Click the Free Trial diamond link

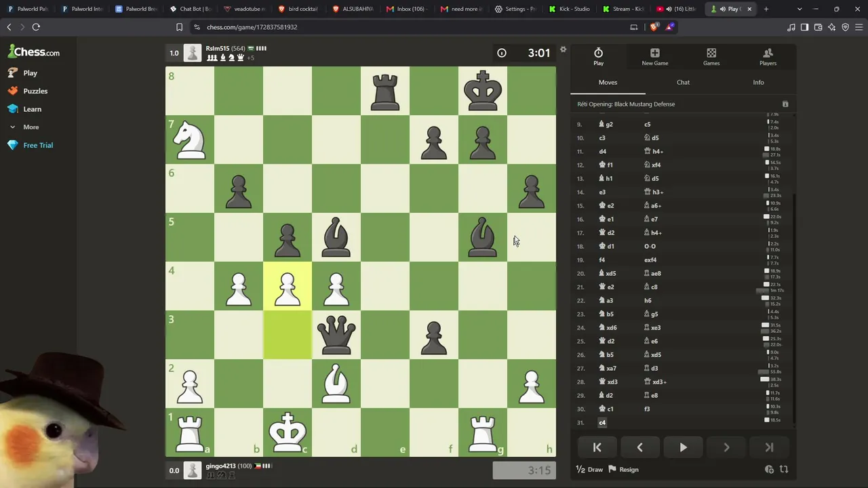click(31, 145)
